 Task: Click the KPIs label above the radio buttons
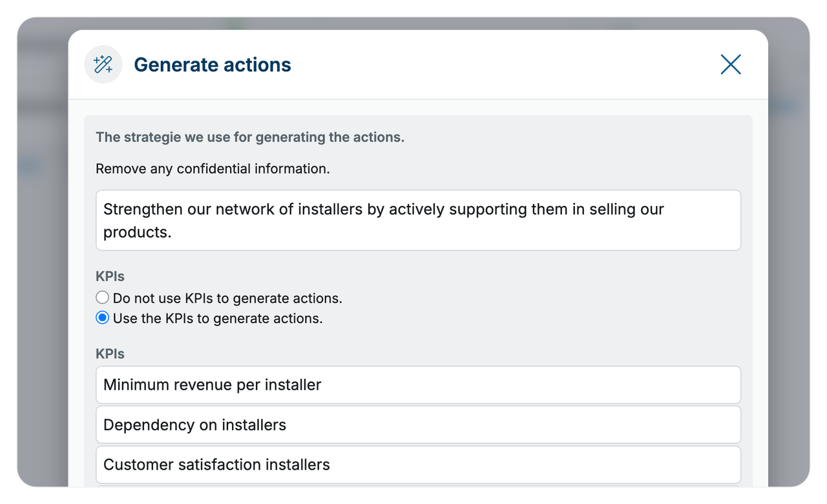(110, 277)
